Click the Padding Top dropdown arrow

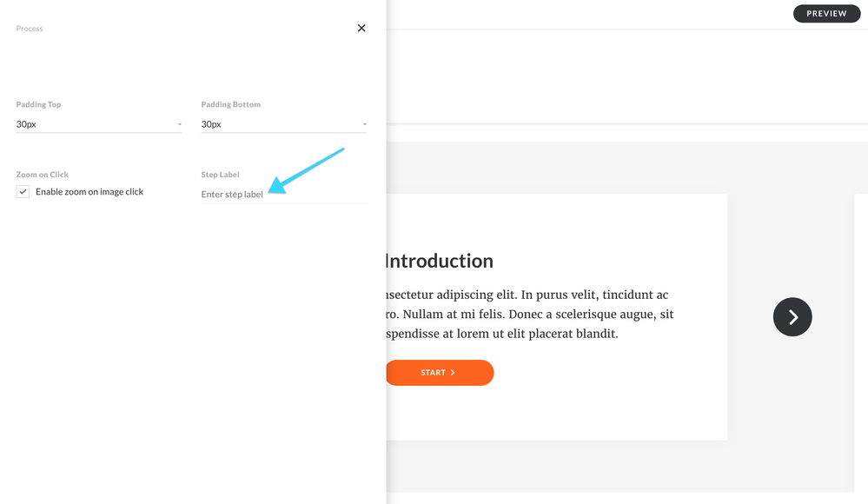180,124
